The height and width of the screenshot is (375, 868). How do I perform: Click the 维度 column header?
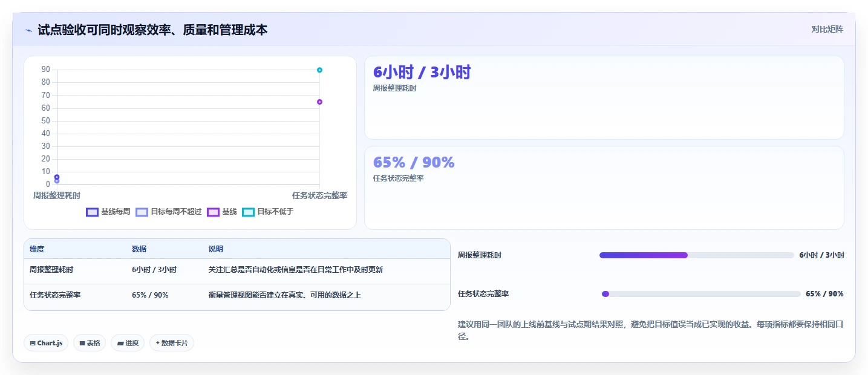(x=37, y=249)
